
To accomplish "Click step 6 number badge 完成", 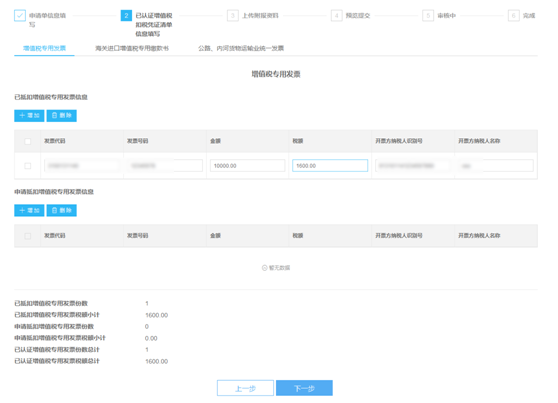I will 514,15.
